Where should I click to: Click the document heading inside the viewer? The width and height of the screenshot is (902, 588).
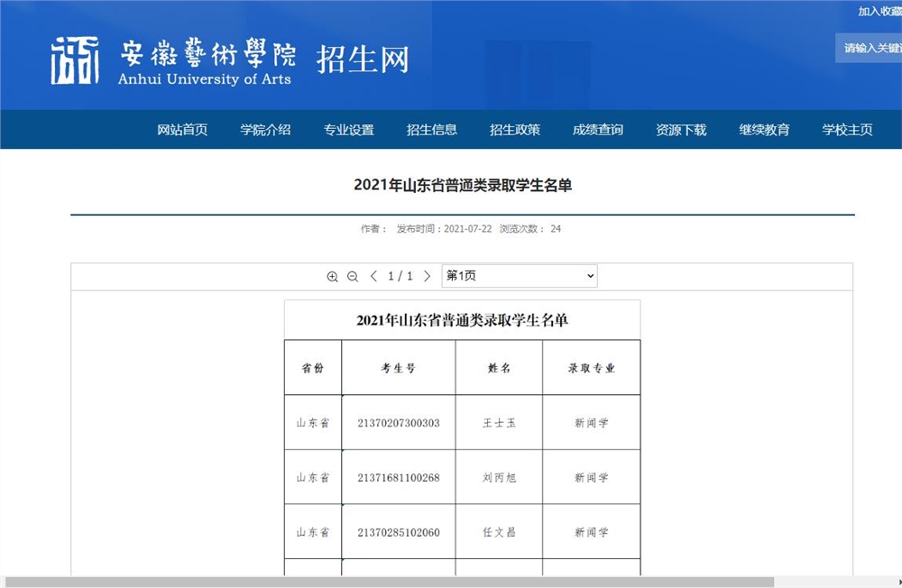pyautogui.click(x=462, y=320)
